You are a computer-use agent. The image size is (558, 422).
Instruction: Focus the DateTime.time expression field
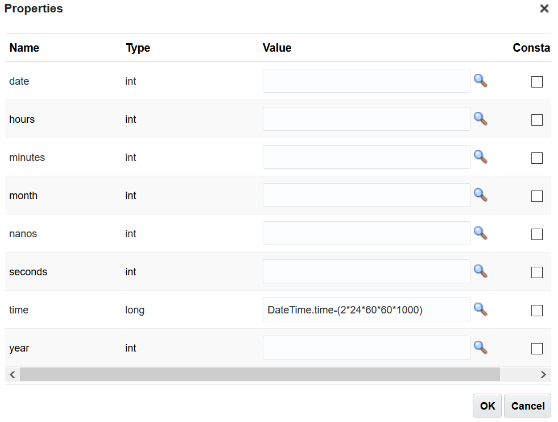tap(367, 310)
